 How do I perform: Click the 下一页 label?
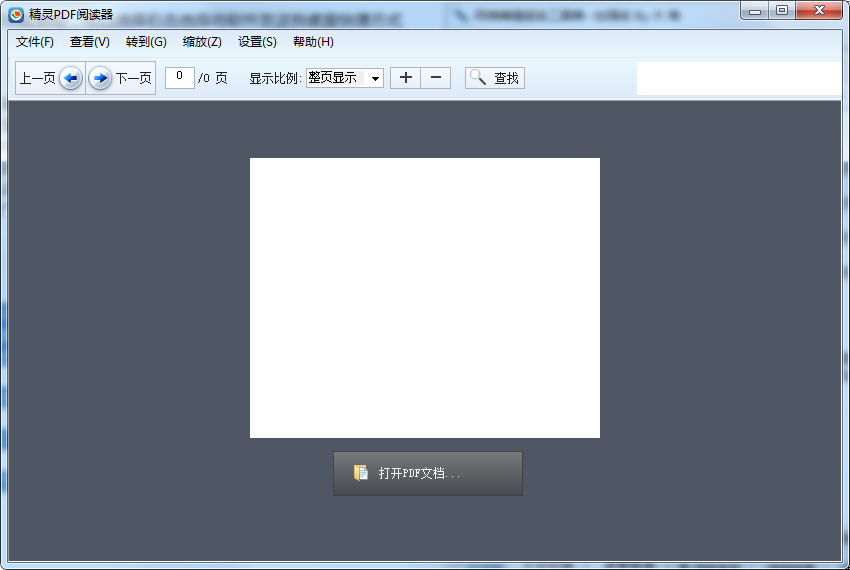133,79
